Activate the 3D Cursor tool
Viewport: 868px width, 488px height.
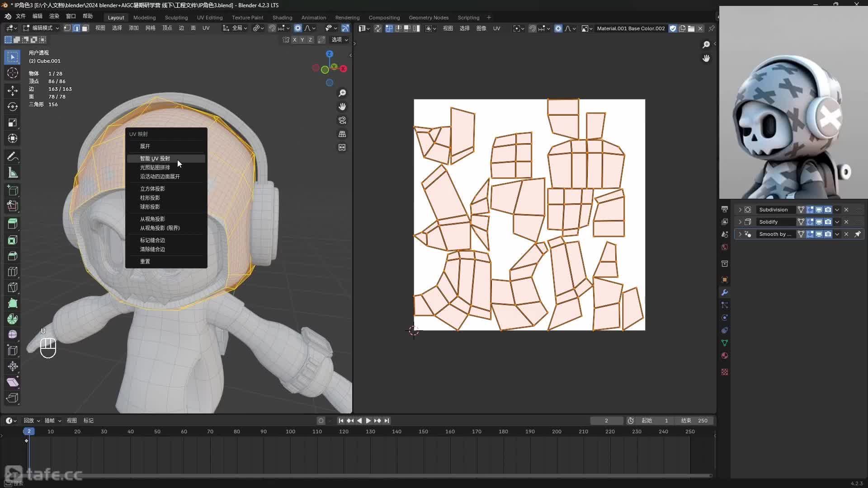pyautogui.click(x=13, y=73)
